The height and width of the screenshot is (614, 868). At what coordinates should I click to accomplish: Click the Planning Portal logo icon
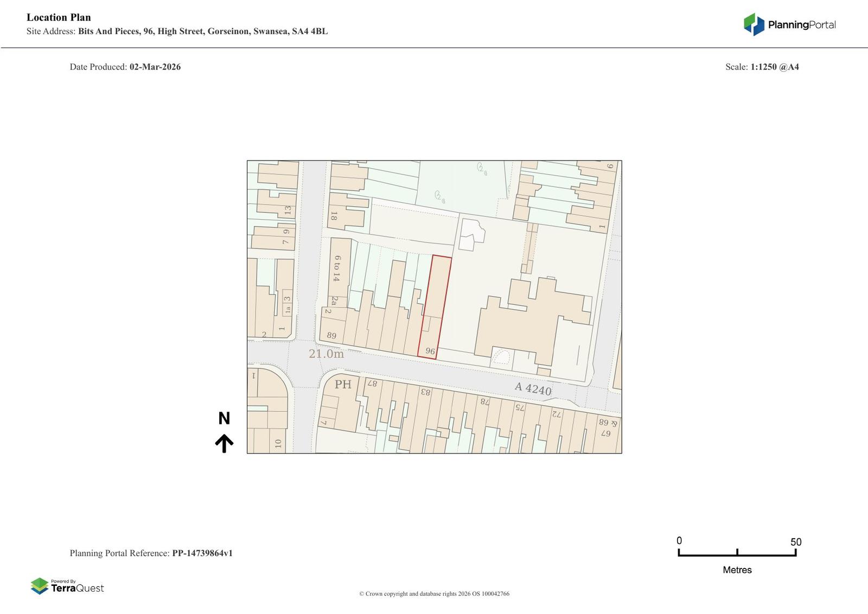754,24
